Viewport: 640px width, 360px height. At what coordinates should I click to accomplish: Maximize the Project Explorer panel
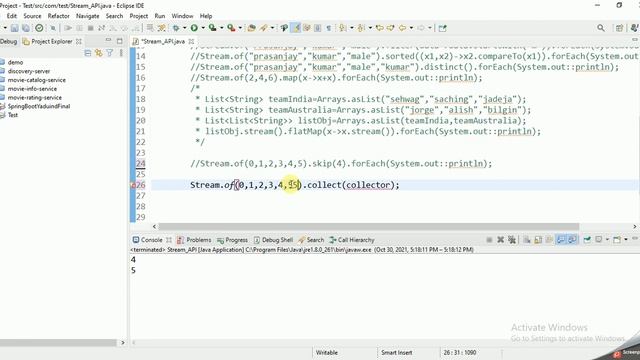tap(120, 41)
